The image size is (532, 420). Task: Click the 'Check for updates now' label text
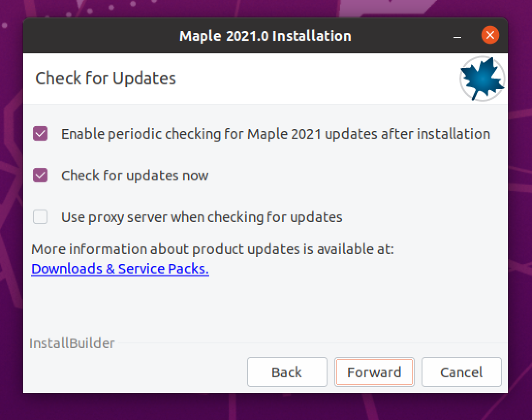tap(135, 176)
